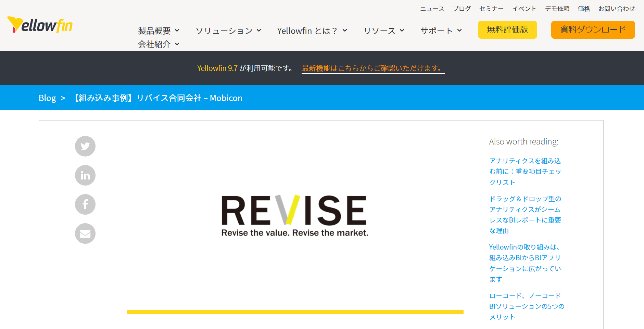Viewport: 644px width, 329px height.
Task: Click the Yellowfin logo
Action: [x=40, y=25]
